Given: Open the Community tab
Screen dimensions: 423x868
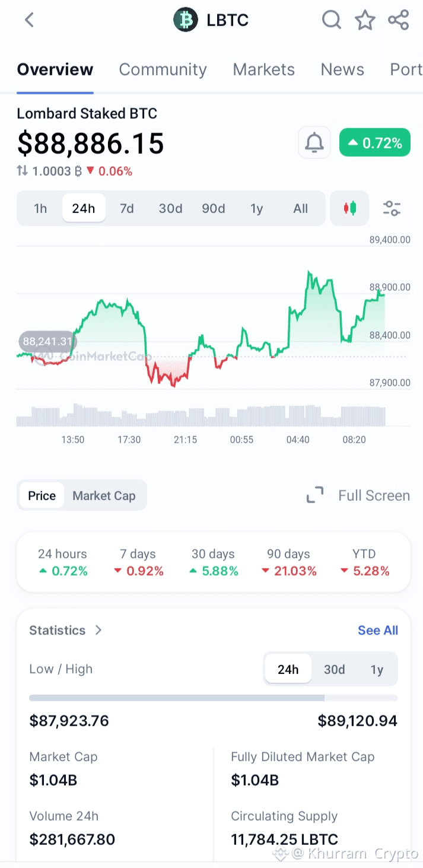Looking at the screenshot, I should (163, 69).
